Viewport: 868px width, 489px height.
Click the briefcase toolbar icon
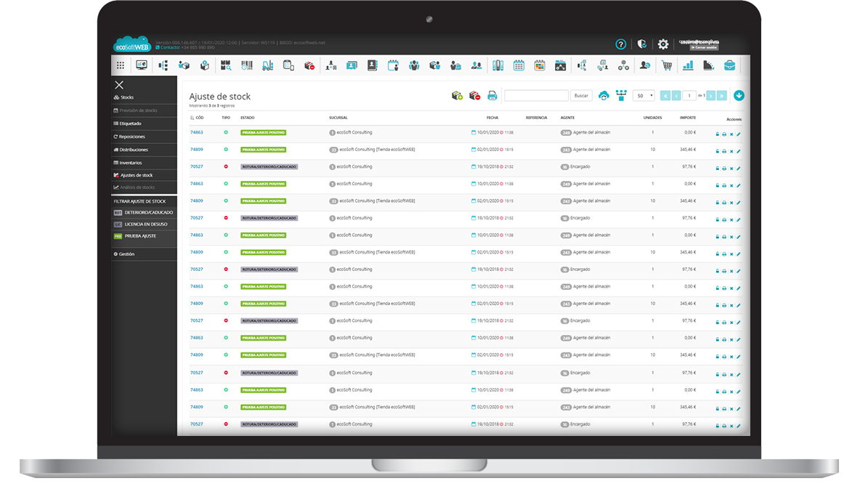[729, 65]
